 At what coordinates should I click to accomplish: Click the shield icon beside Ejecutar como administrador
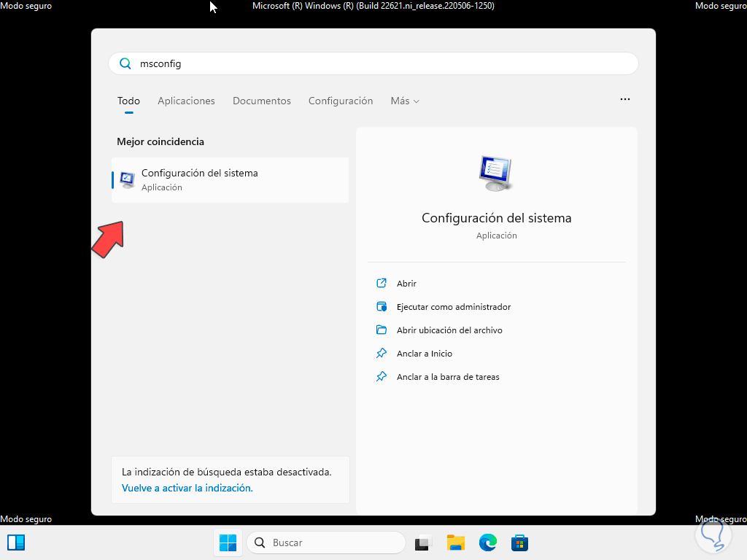click(382, 306)
